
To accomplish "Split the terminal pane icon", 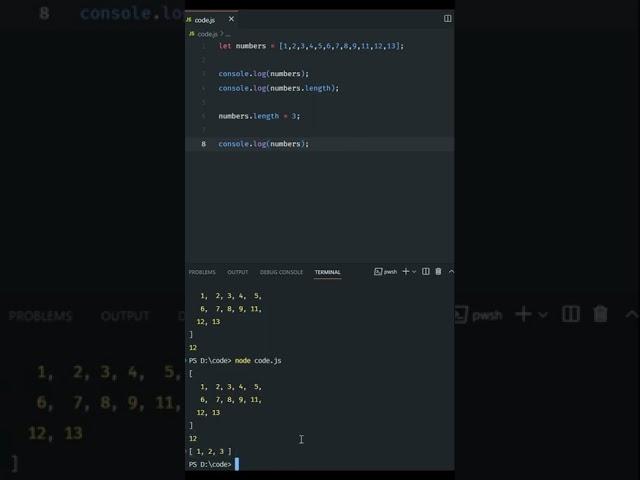I will (425, 271).
